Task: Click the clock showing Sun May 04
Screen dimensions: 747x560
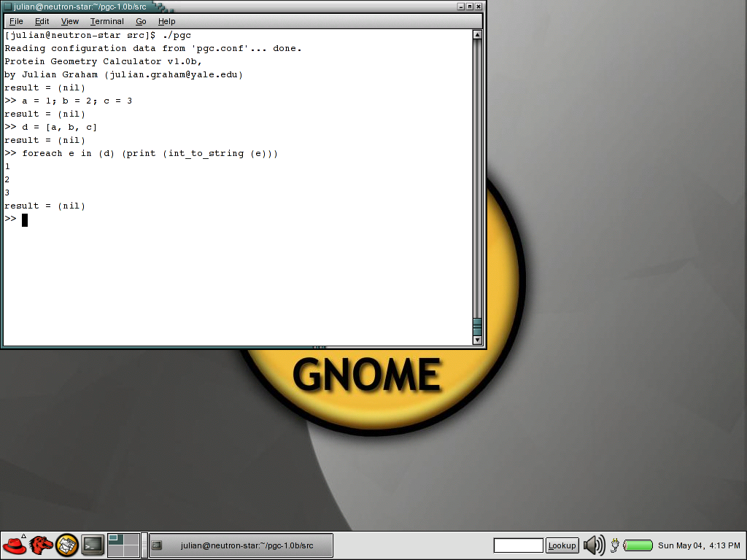Action: (x=699, y=545)
